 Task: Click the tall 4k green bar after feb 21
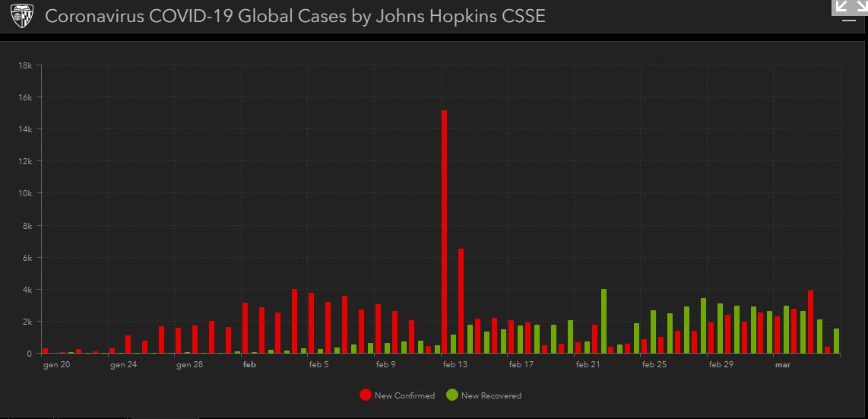tap(604, 321)
